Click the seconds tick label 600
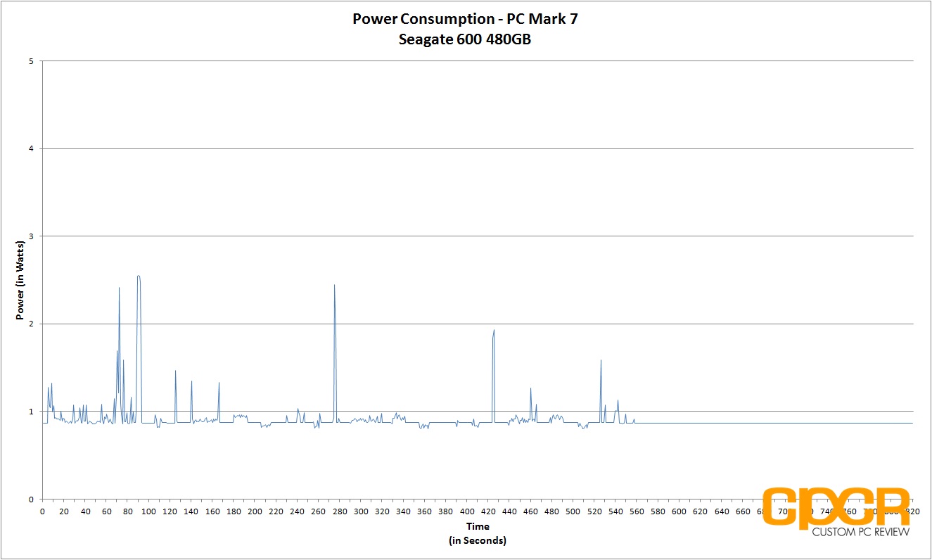The height and width of the screenshot is (560, 932). (x=679, y=511)
